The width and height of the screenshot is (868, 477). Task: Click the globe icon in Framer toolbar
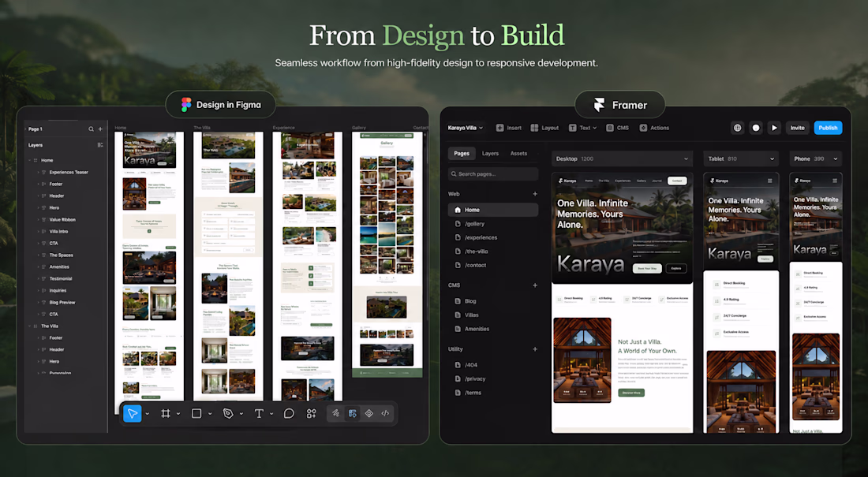click(x=737, y=128)
